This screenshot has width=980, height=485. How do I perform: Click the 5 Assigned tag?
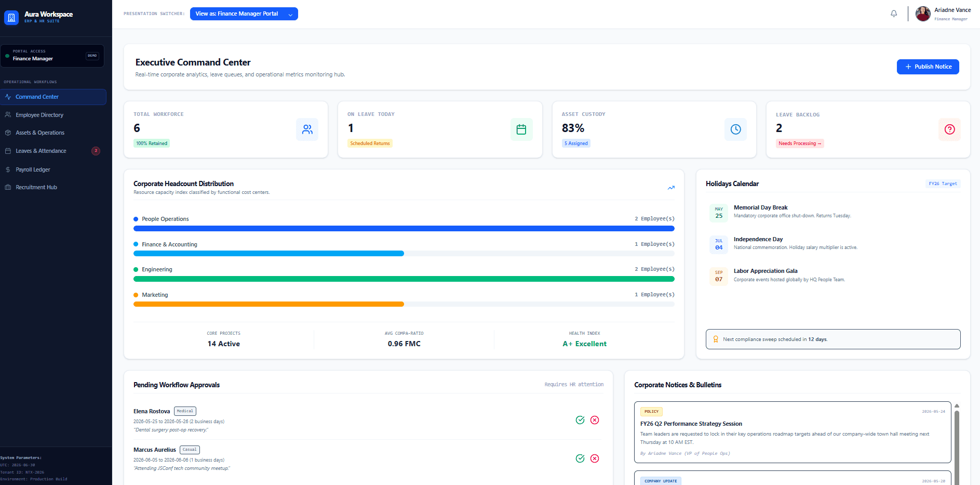point(576,143)
